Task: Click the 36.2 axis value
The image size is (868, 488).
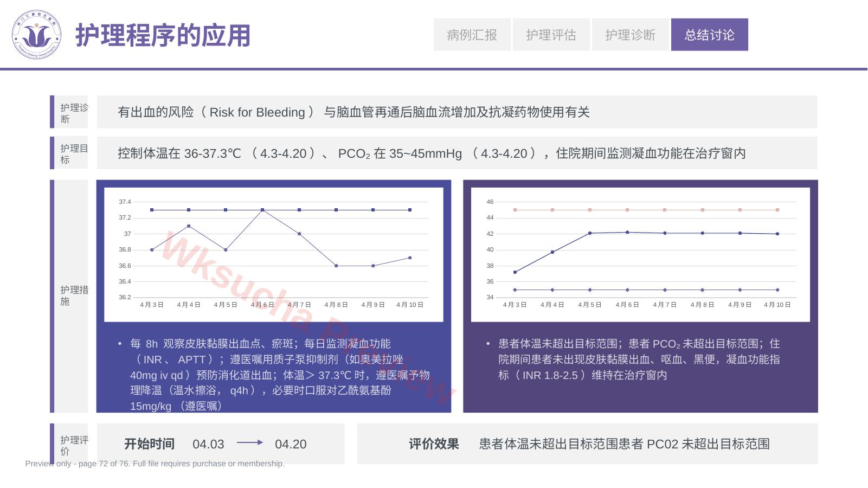Action: [x=125, y=297]
